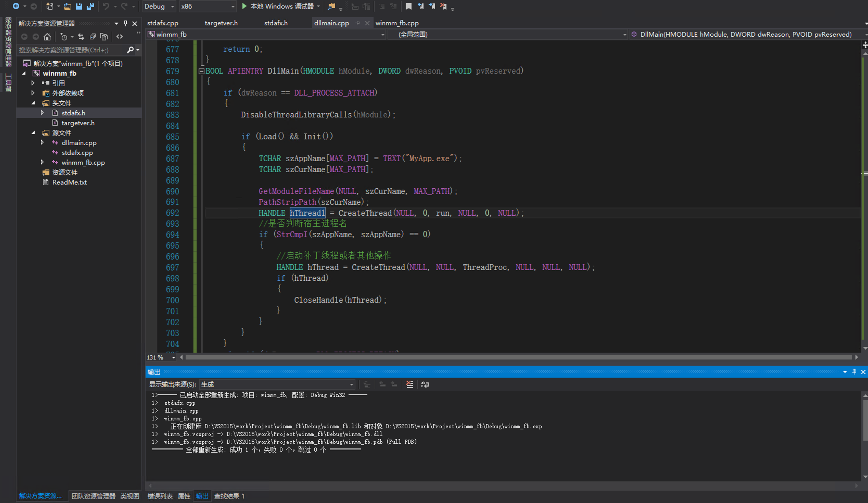This screenshot has width=868, height=503.
Task: Click the Sync with Active Document icon
Action: click(x=81, y=37)
